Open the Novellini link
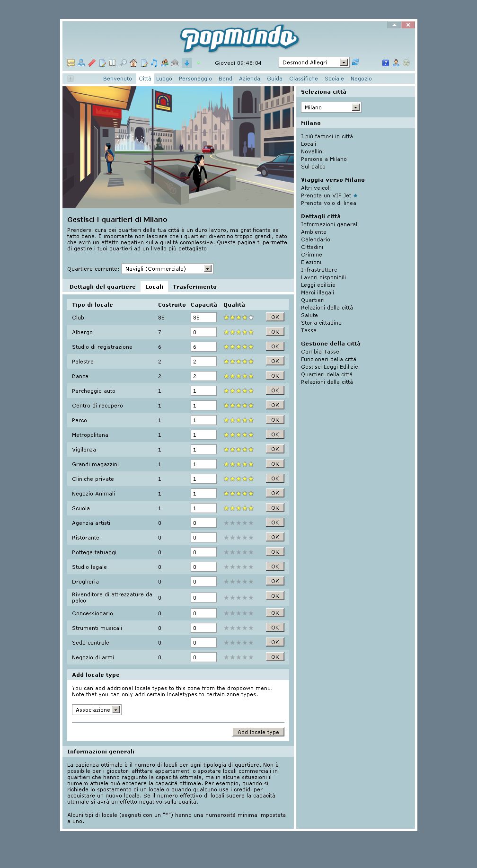Screen dimensions: 477x868 (312, 151)
